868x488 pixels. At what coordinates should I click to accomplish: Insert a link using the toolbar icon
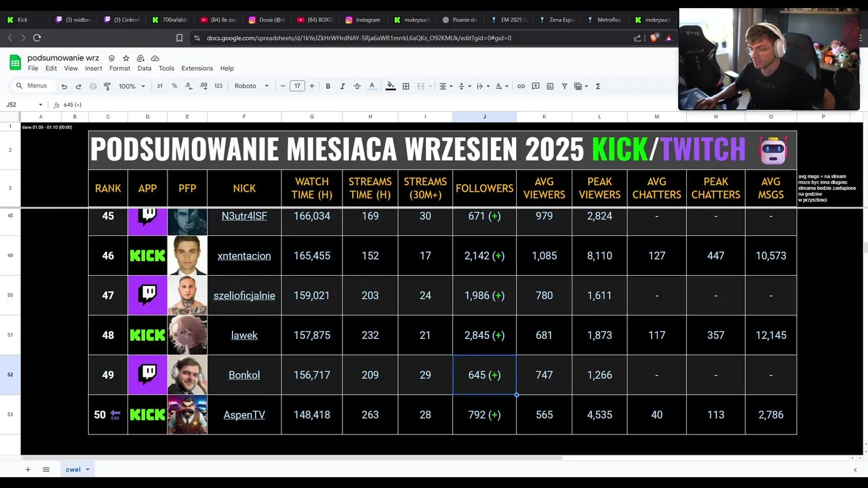pyautogui.click(x=521, y=86)
